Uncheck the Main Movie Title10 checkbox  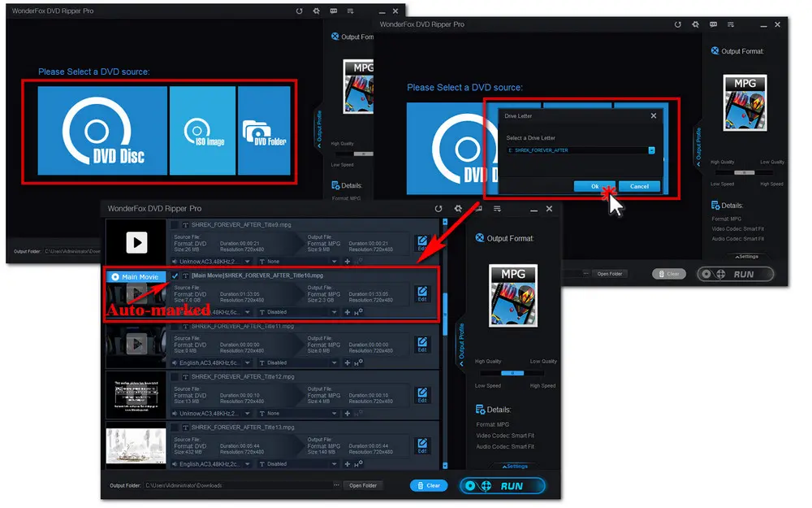coord(175,276)
